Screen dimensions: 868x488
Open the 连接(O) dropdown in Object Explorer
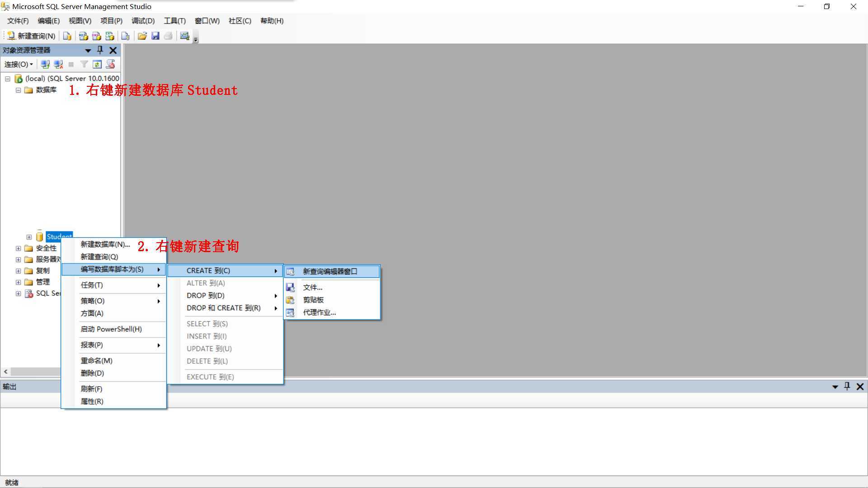[x=19, y=64]
